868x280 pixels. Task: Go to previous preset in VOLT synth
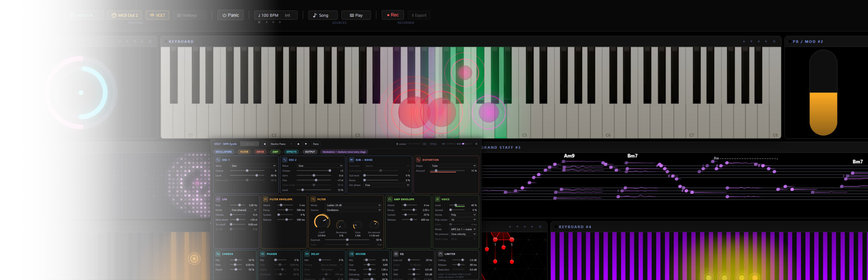coord(264,144)
